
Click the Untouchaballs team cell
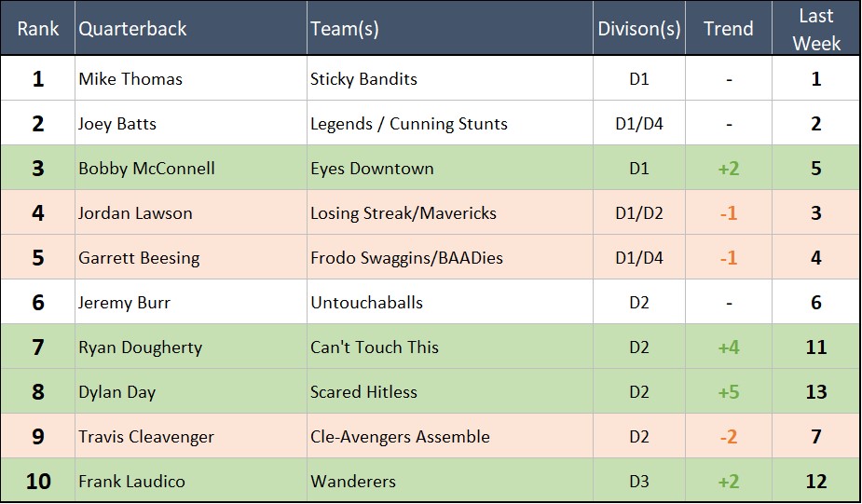point(366,303)
